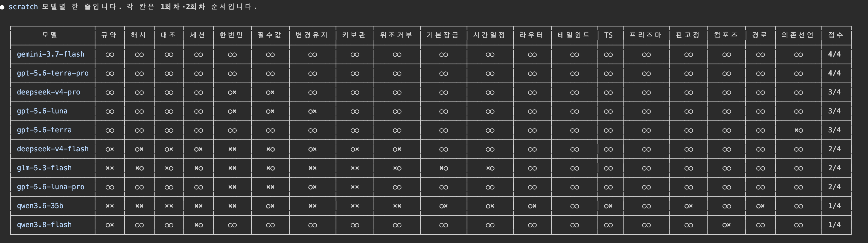Click the ×○ cell in gpt-5.6-terra row
The width and height of the screenshot is (868, 243).
[x=798, y=130]
